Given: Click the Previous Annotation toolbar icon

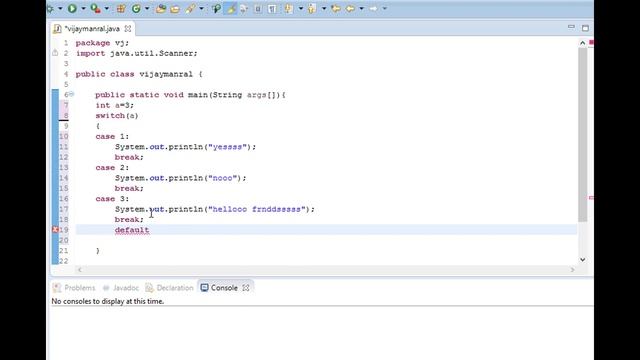Looking at the screenshot, I should (x=312, y=8).
